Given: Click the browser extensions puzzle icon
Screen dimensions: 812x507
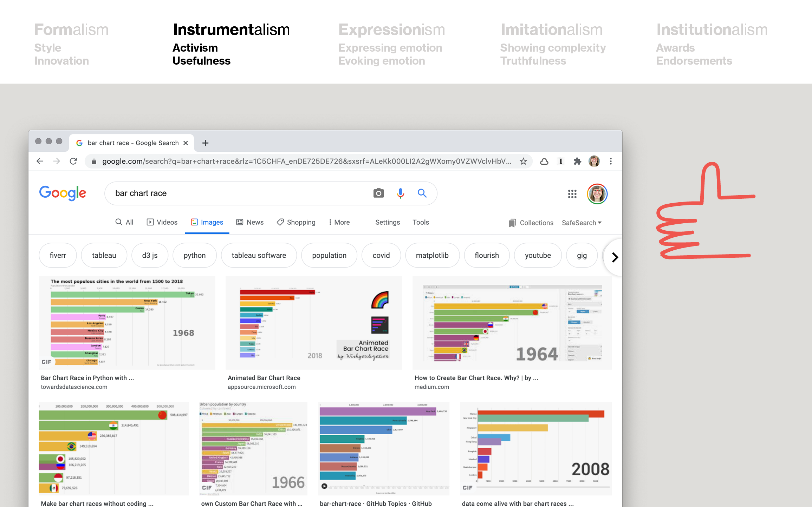Looking at the screenshot, I should coord(577,160).
